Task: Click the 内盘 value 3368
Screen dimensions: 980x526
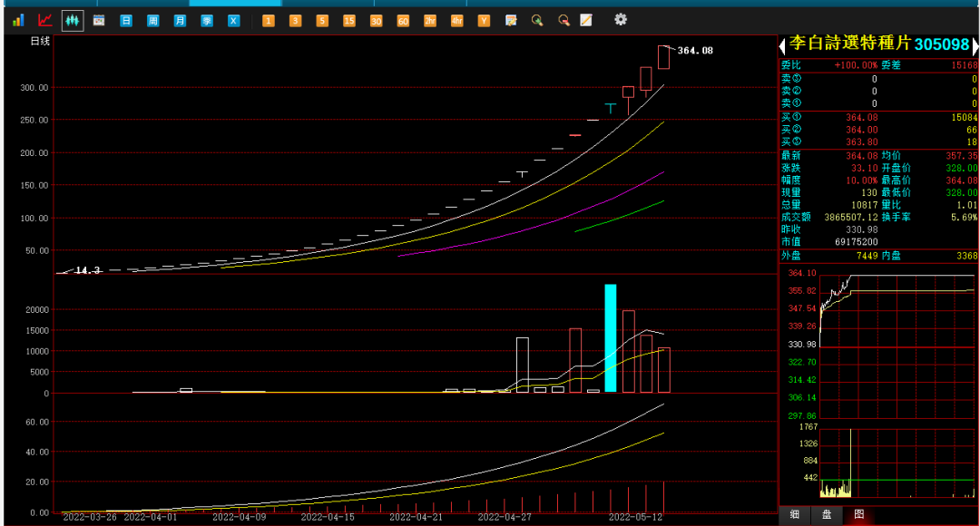Action: [967, 256]
